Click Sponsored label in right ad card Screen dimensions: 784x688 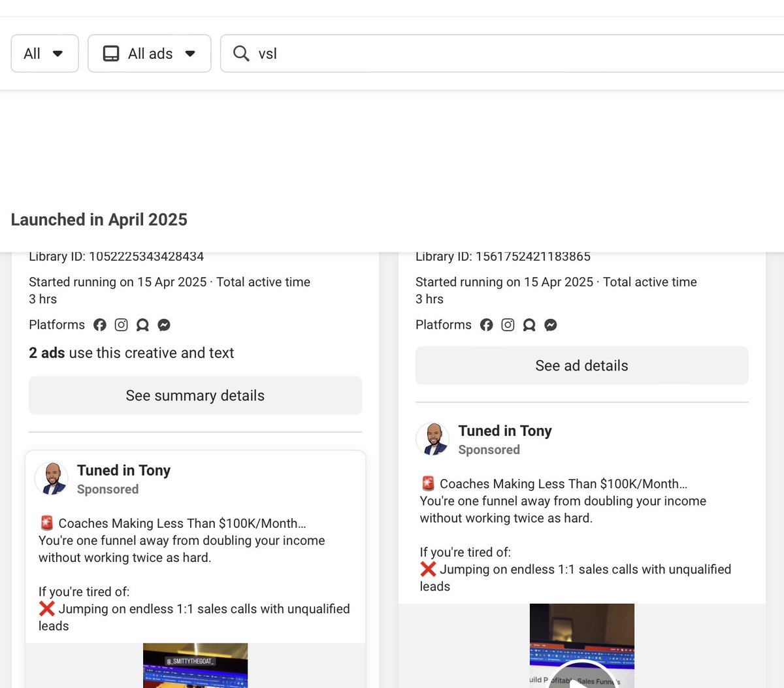(489, 450)
